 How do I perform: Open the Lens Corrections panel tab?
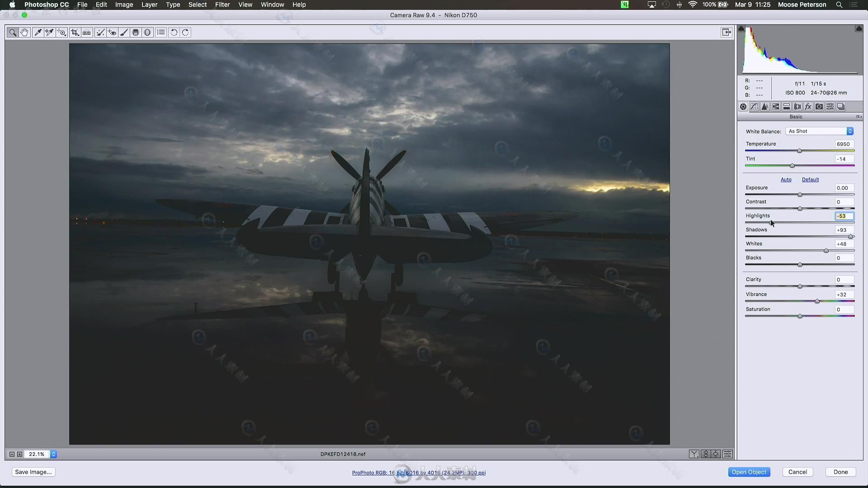click(x=797, y=107)
